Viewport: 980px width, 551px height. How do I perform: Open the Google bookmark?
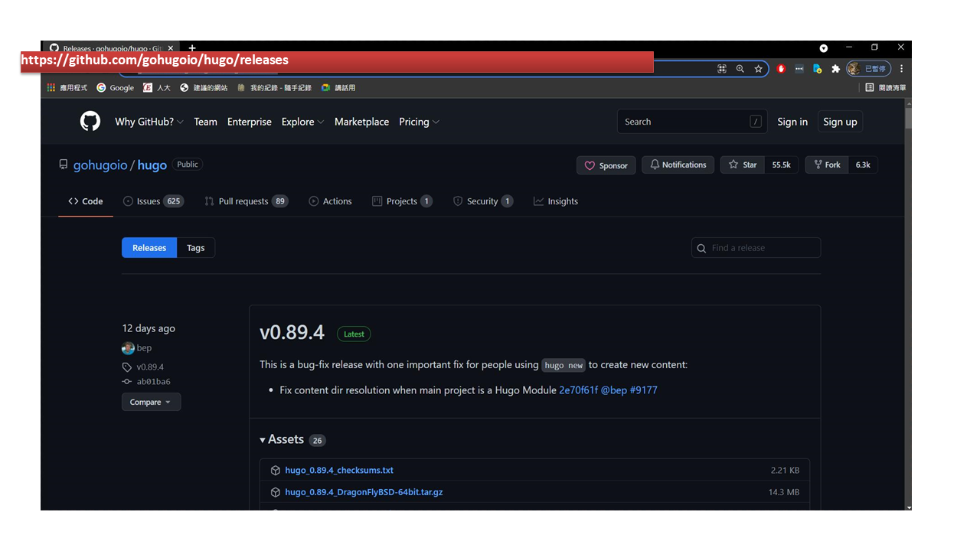click(x=116, y=88)
